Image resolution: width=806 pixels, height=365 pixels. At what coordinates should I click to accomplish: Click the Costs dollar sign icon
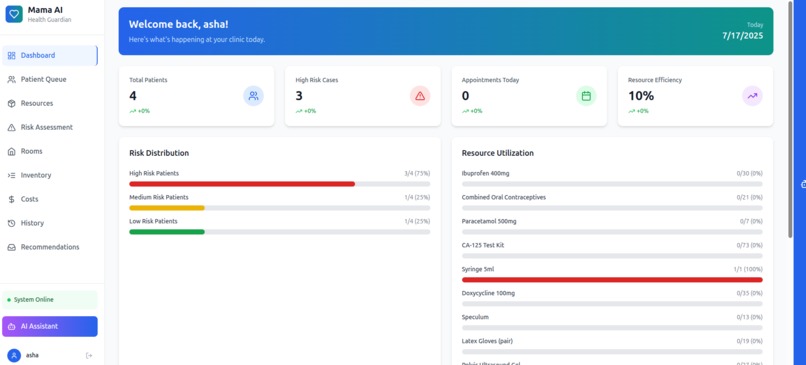[x=11, y=199]
